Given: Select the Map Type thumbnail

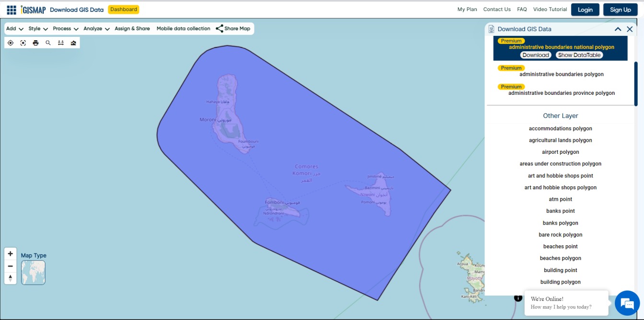Looking at the screenshot, I should coord(33,272).
